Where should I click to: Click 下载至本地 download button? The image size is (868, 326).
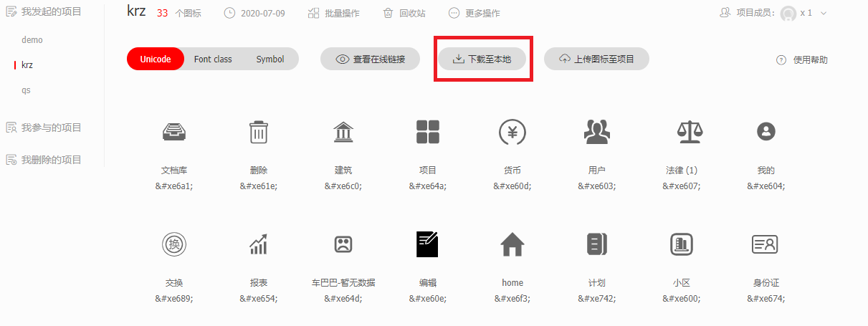point(482,59)
